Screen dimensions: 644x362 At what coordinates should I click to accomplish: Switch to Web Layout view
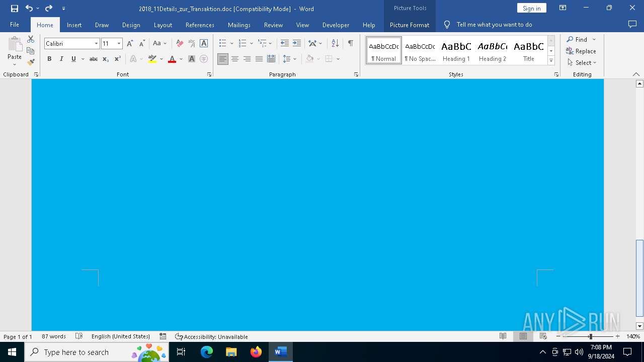pos(543,336)
